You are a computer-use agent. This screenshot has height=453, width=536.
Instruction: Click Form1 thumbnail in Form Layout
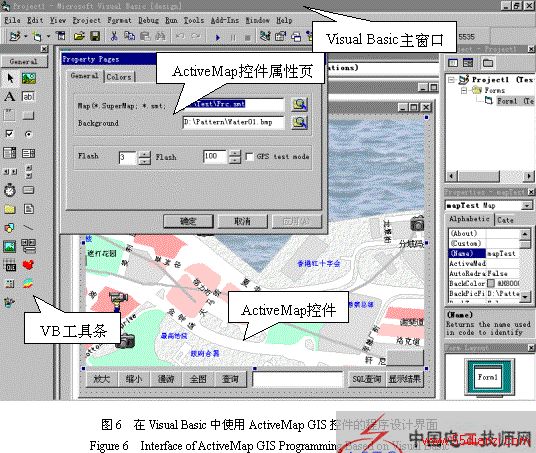(488, 377)
